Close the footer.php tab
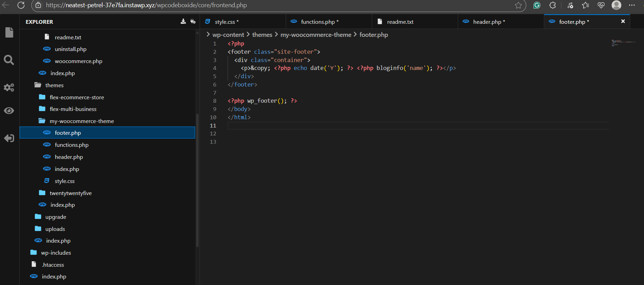Image resolution: width=644 pixels, height=285 pixels. click(623, 21)
